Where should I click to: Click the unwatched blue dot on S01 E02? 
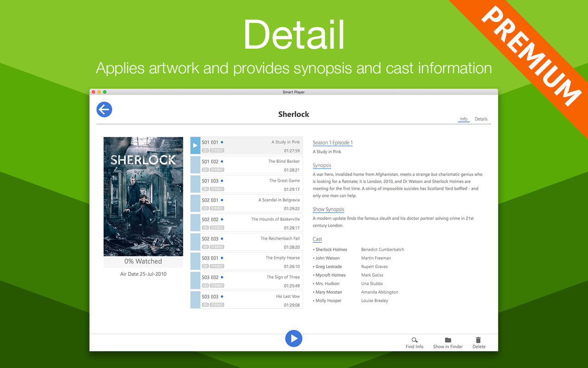coord(222,161)
